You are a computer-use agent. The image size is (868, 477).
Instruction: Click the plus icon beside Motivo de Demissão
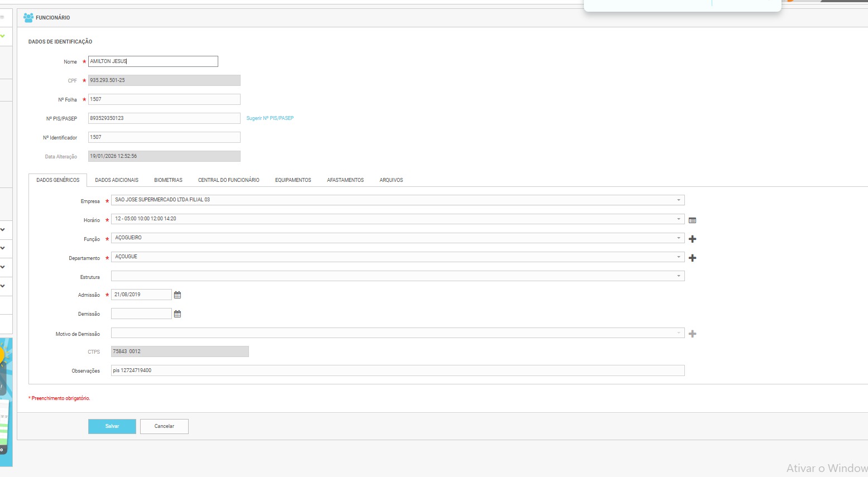(692, 334)
